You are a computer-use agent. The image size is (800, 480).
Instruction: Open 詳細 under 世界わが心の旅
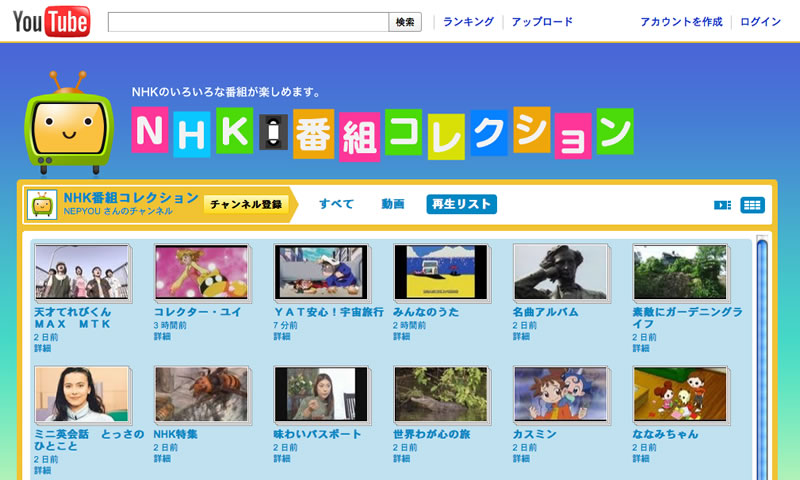coord(402,459)
